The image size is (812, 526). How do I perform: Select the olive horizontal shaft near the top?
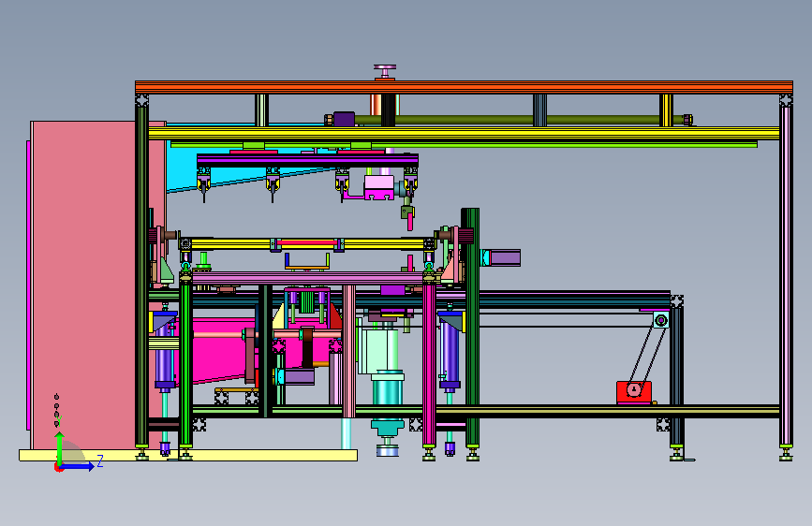point(518,120)
